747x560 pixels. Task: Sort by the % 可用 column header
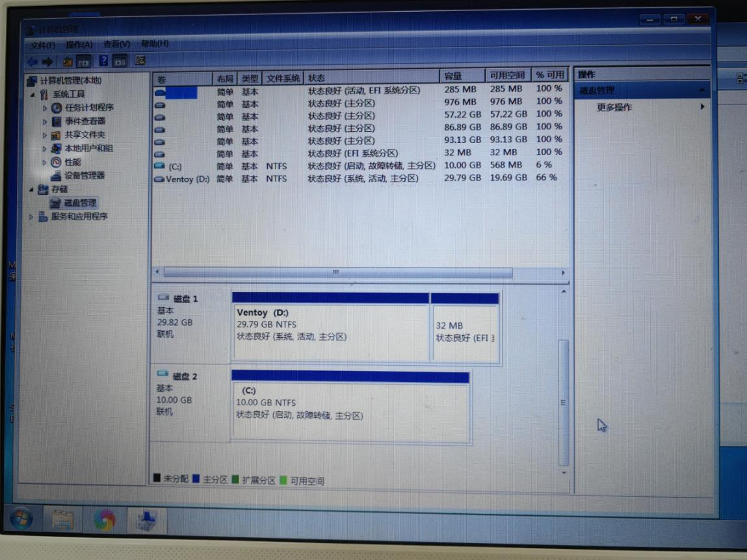coord(550,75)
